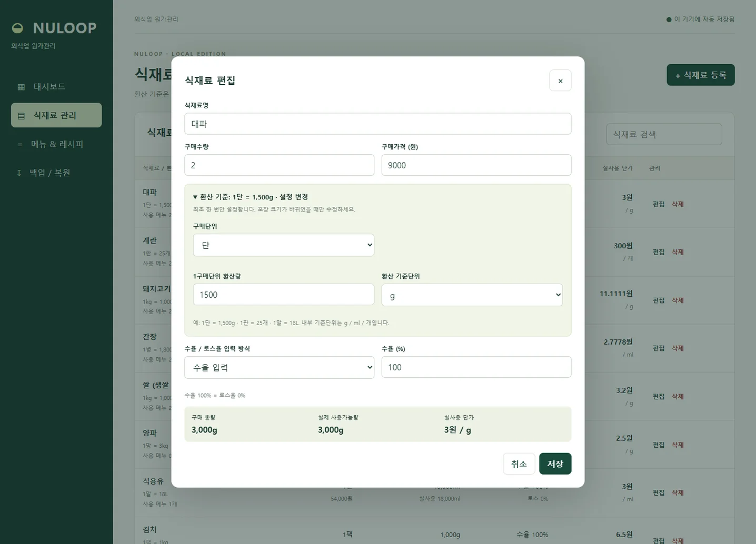Click 삭제 in the 계란 row

click(678, 252)
